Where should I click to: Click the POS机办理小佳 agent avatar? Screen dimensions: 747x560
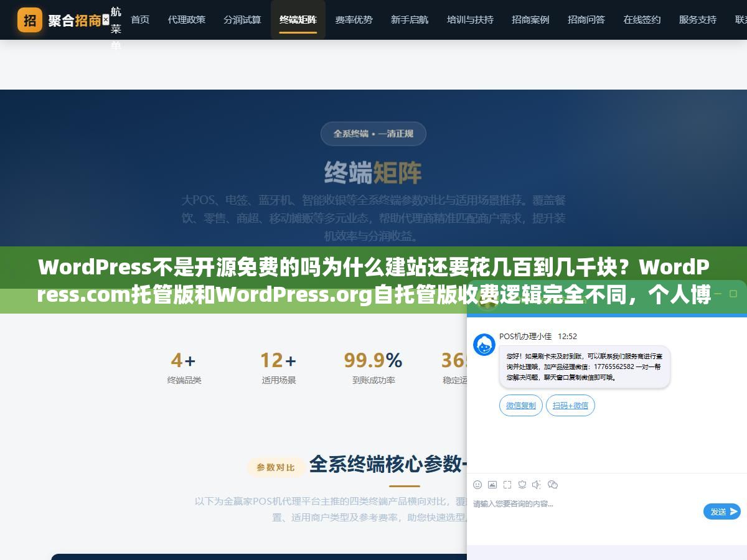484,345
